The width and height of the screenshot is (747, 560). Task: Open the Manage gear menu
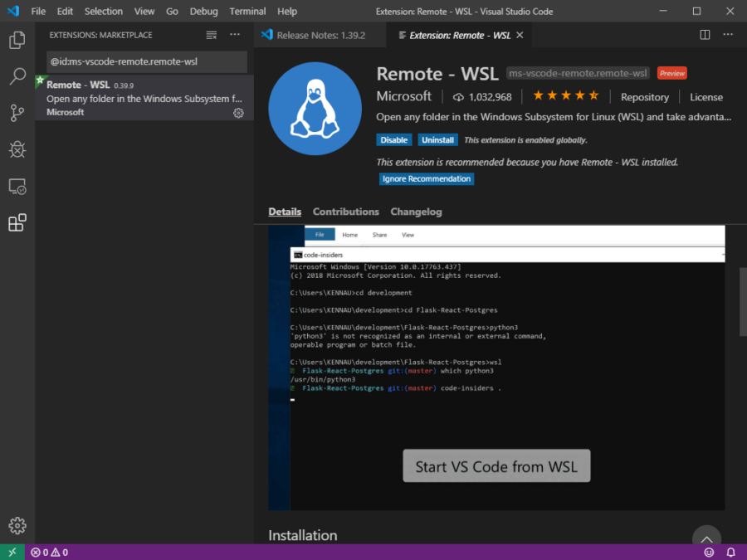coord(17,525)
